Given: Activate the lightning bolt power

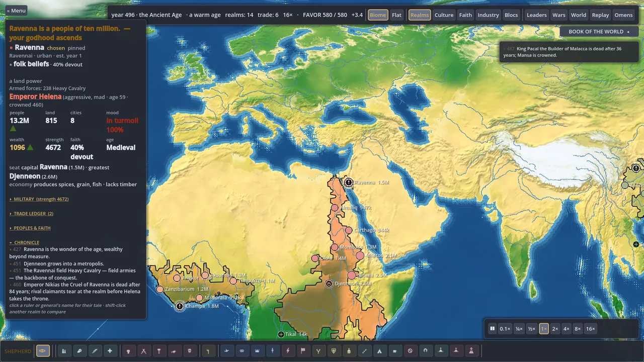Looking at the screenshot, I should tap(288, 351).
